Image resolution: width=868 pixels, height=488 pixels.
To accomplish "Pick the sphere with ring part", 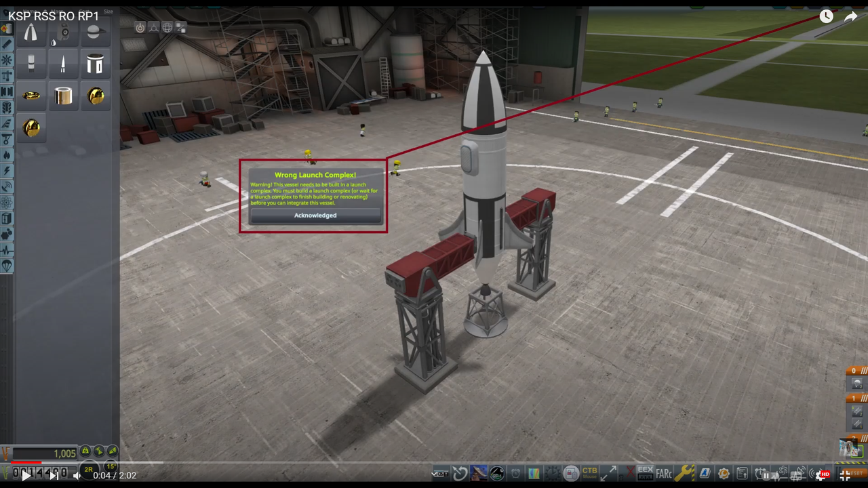I will point(96,32).
